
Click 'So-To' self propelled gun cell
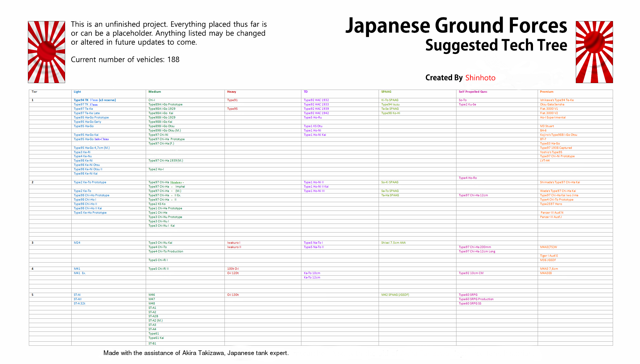click(463, 100)
